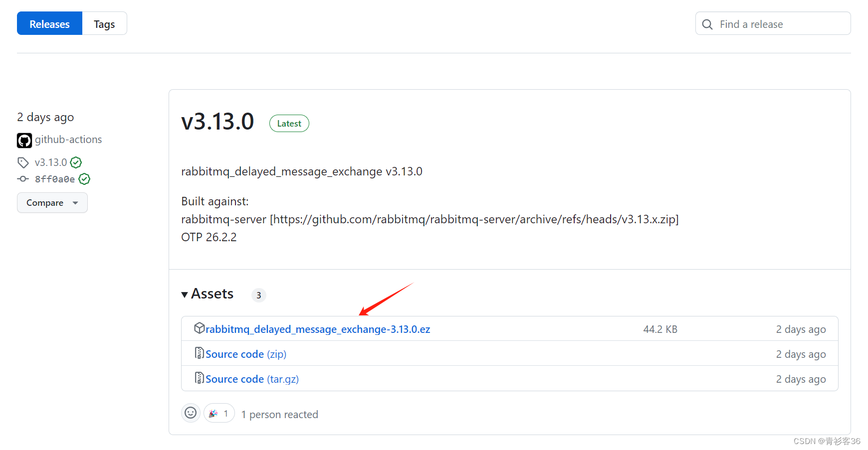
Task: Toggle the party popper reaction
Action: tap(219, 413)
